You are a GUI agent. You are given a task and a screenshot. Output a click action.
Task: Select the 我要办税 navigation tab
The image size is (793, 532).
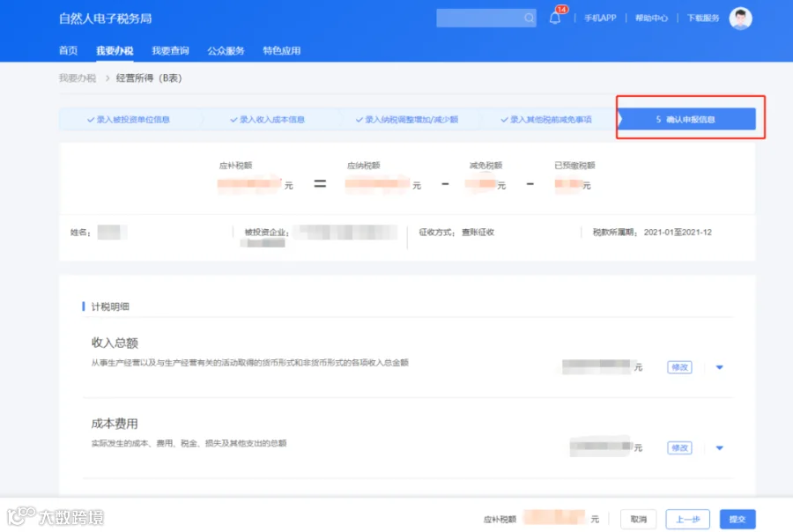pos(115,50)
